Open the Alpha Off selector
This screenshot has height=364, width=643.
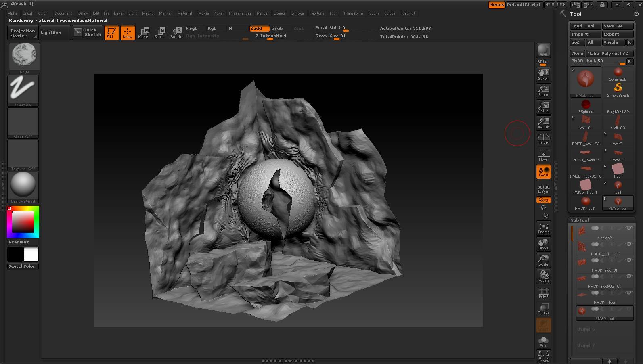pyautogui.click(x=23, y=123)
